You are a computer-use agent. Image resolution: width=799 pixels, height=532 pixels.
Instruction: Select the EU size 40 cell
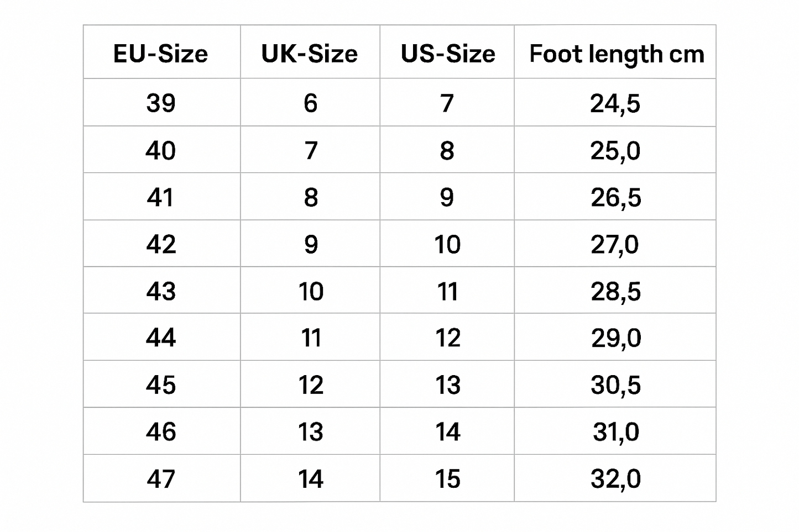(x=161, y=150)
